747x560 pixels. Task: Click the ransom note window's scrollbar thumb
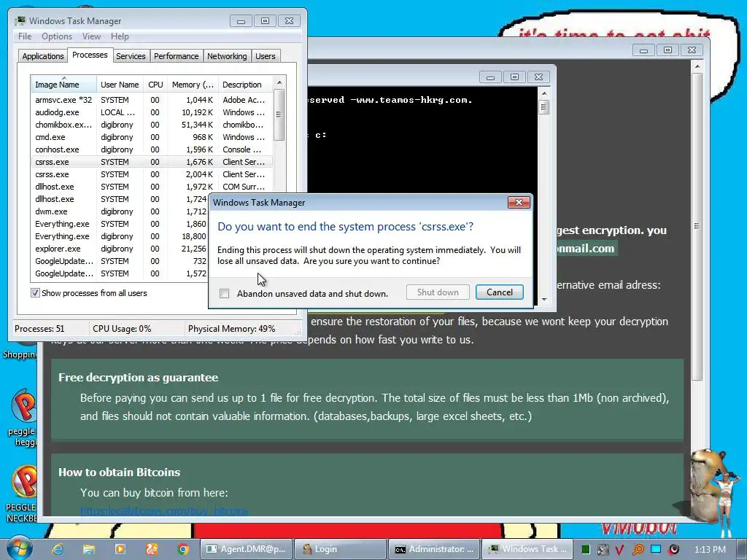tap(697, 226)
